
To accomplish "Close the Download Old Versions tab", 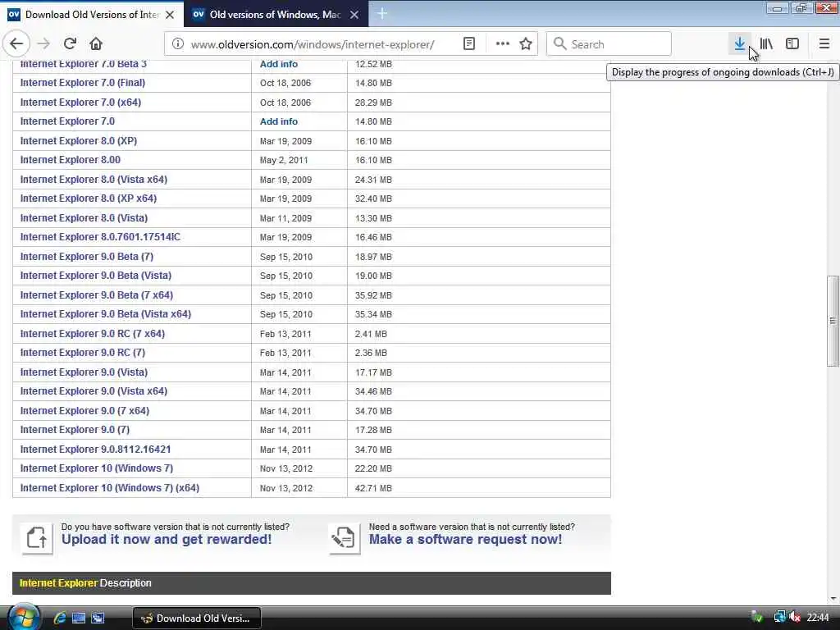I will click(x=170, y=15).
